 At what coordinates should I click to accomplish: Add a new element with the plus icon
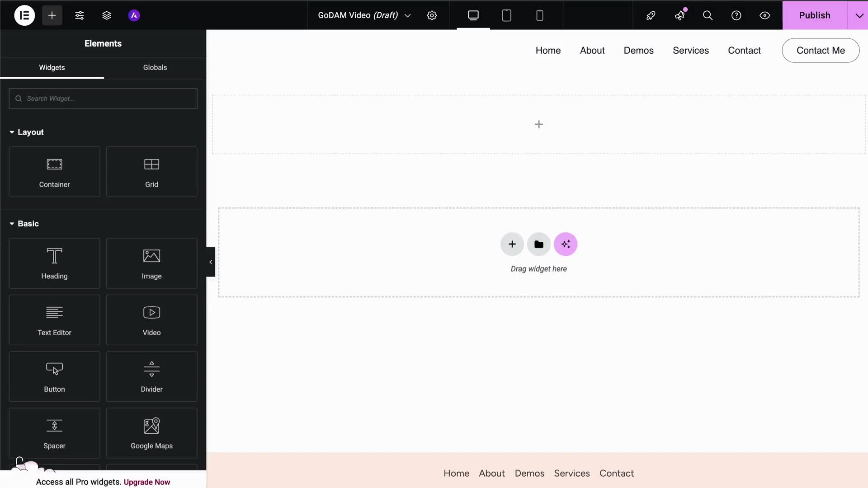(x=52, y=15)
